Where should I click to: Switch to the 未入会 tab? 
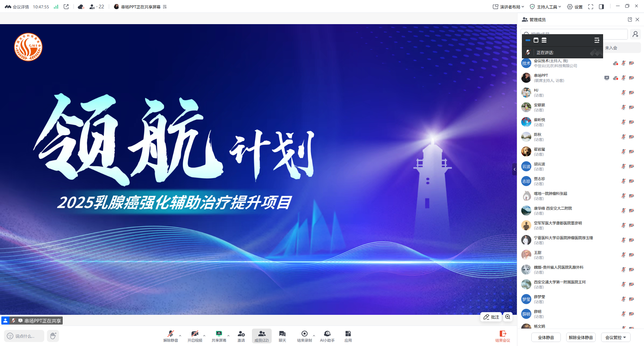[611, 48]
